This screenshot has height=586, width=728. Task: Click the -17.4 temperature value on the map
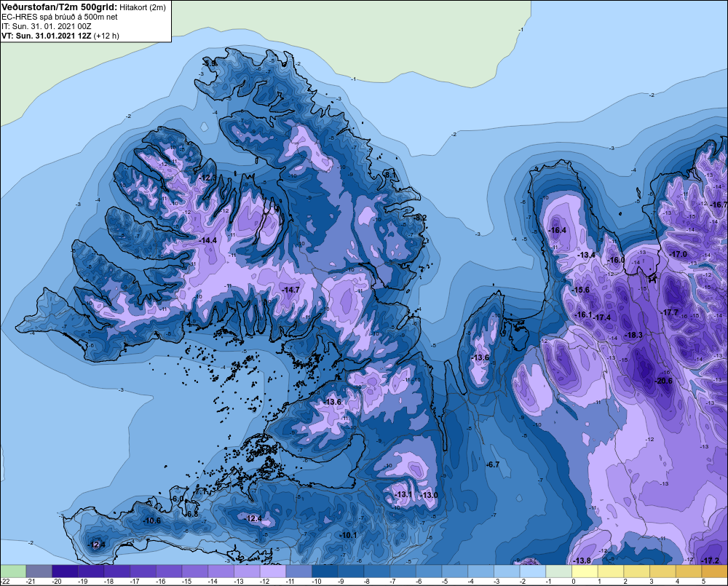click(602, 317)
